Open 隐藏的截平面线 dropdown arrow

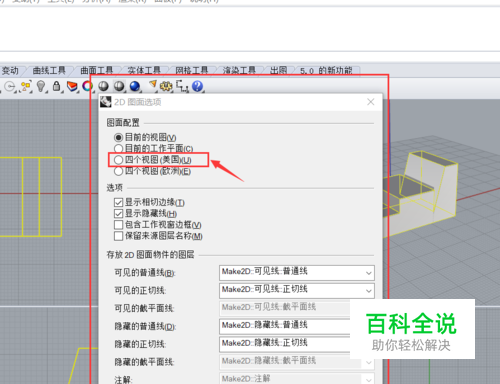point(368,362)
